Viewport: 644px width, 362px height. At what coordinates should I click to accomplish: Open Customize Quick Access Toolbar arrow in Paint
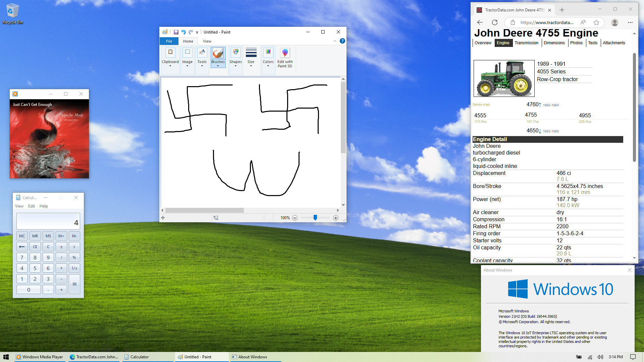click(x=197, y=33)
